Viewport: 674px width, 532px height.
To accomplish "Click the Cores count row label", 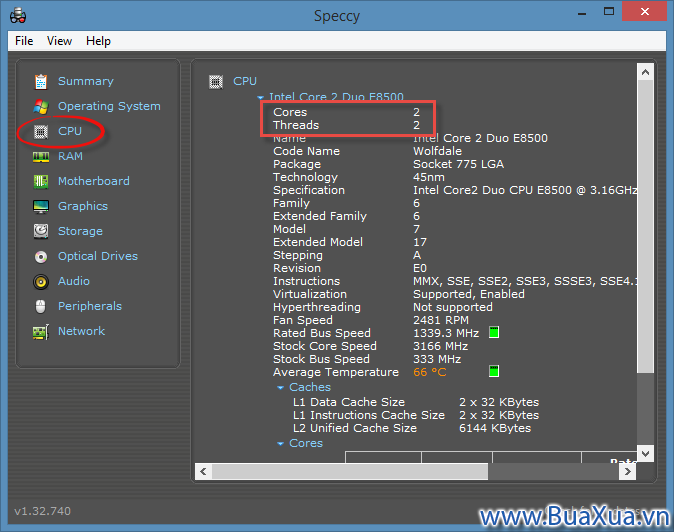I will [x=290, y=112].
